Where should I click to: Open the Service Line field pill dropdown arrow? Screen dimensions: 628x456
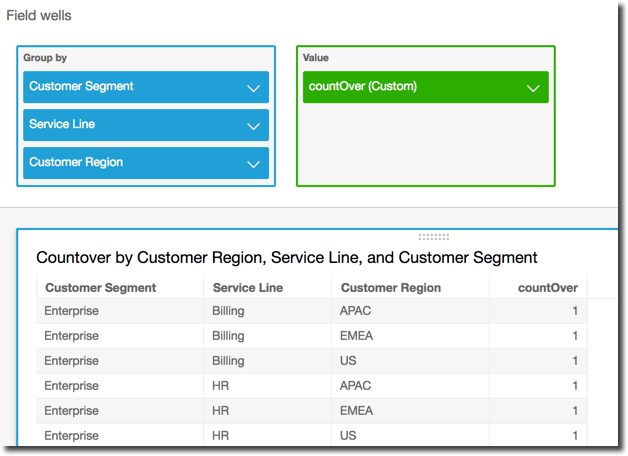253,126
